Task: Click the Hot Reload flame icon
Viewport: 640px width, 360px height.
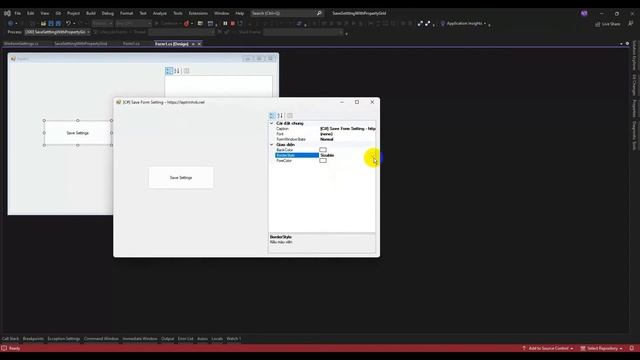Action: point(187,24)
